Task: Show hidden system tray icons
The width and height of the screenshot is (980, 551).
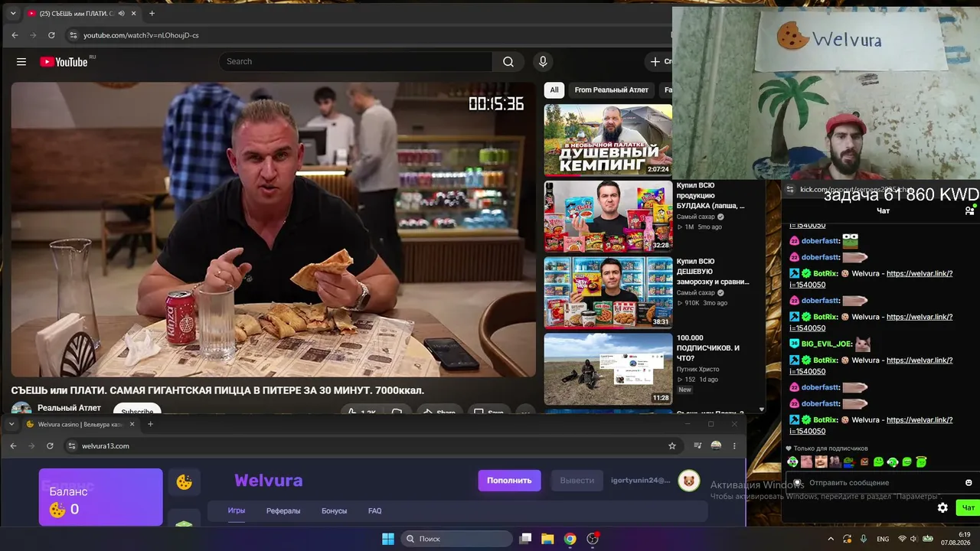Action: pyautogui.click(x=831, y=539)
